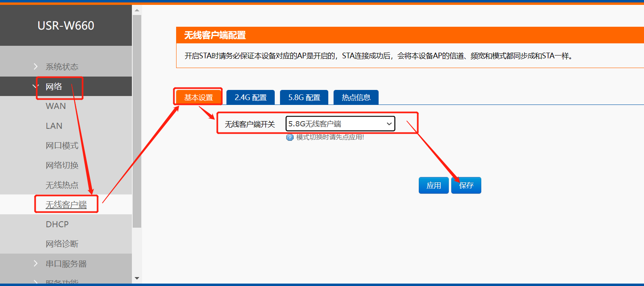Screen dimensions: 644x286
Task: Click the sidebar scrollbar down arrow
Action: (137, 278)
